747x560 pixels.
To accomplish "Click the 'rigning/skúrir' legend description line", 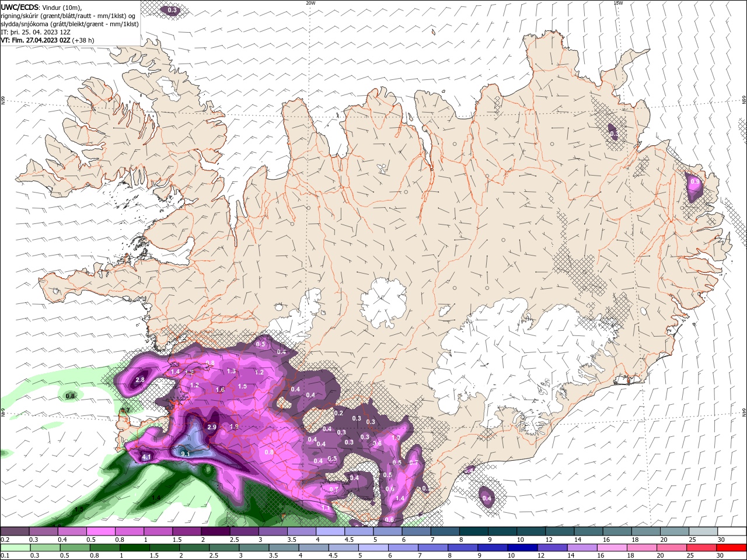I will tap(68, 16).
